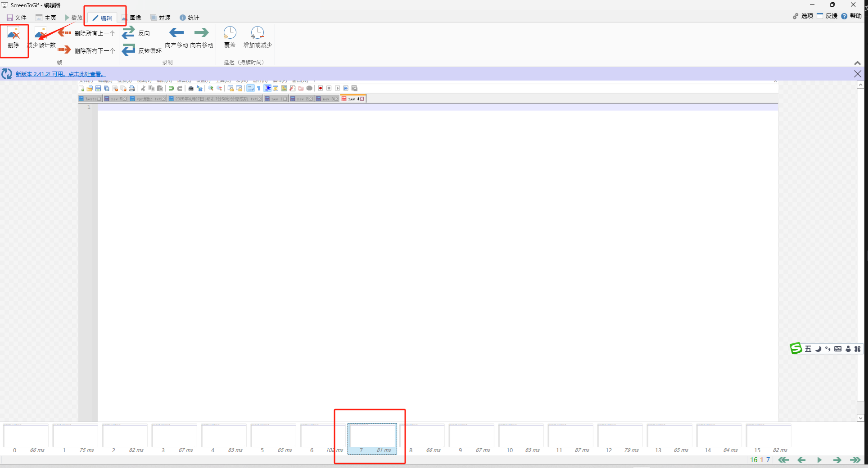Switch to the Image (图像) ribbon tab
This screenshot has width=868, height=468.
click(x=132, y=18)
